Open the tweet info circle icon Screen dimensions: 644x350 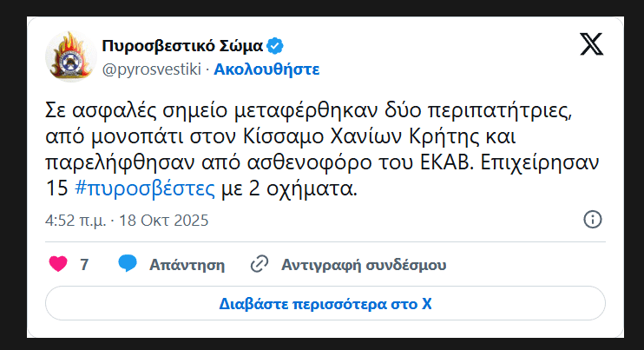(x=592, y=220)
